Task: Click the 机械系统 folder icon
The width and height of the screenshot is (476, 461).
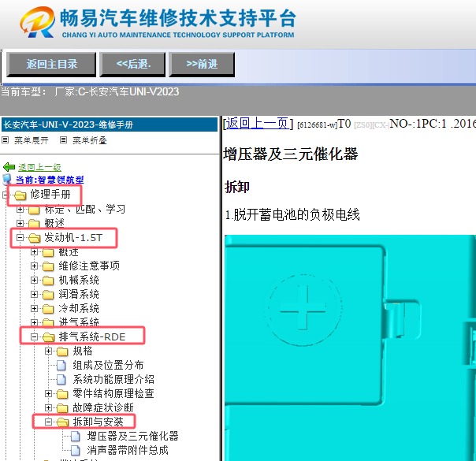Action: 48,280
